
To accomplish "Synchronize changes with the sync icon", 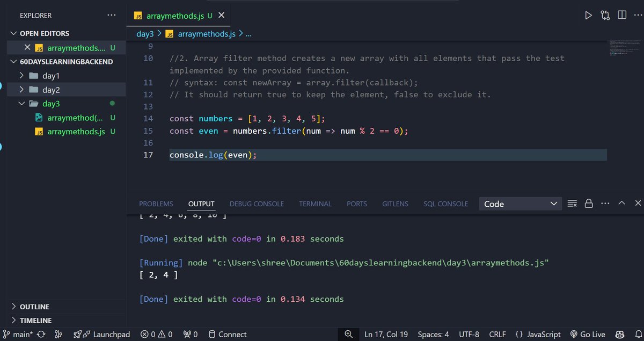I will click(x=41, y=334).
